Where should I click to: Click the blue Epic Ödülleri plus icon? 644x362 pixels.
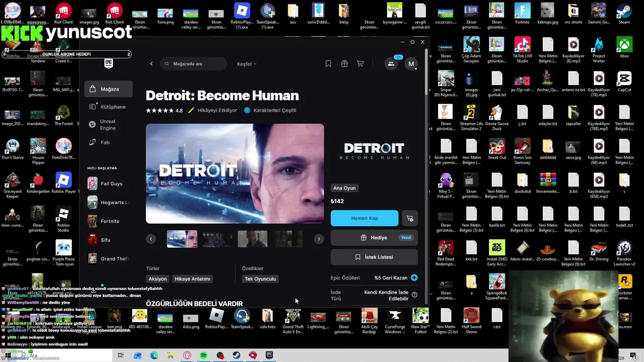coord(414,278)
